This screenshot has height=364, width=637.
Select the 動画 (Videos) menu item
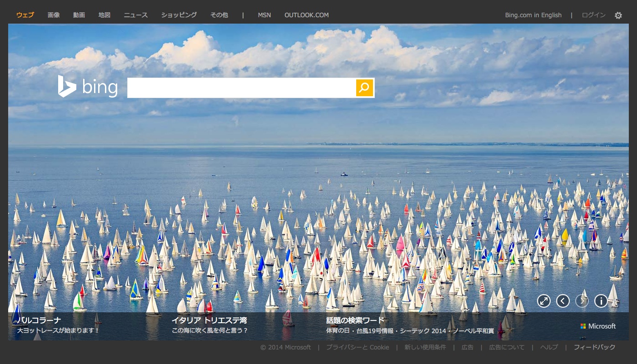click(79, 15)
